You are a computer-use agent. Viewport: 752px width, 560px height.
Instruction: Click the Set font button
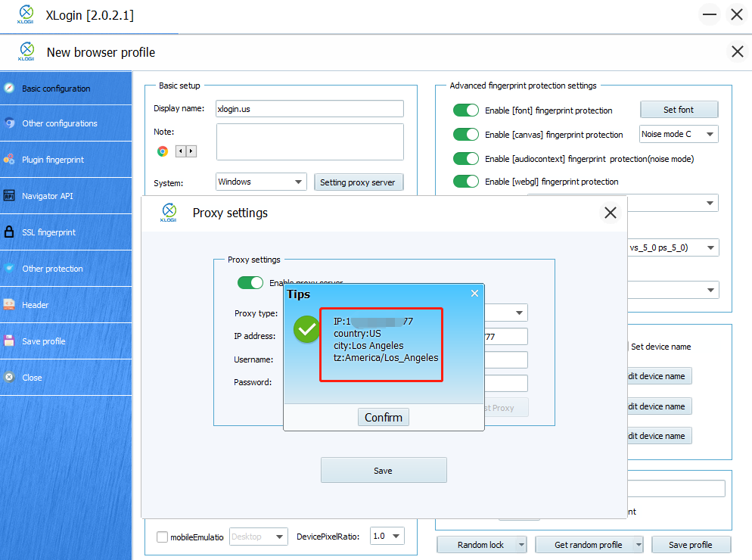[x=679, y=110]
